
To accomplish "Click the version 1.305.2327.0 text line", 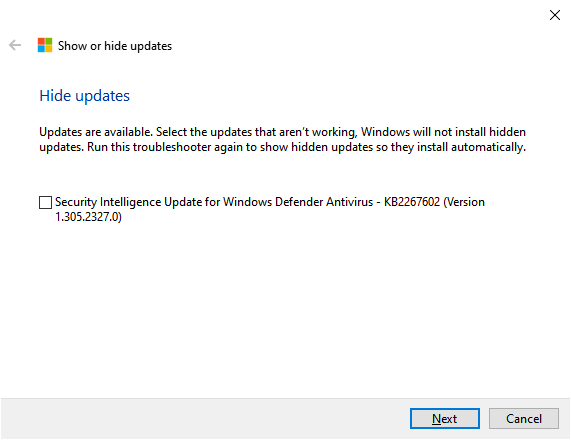I will click(88, 217).
